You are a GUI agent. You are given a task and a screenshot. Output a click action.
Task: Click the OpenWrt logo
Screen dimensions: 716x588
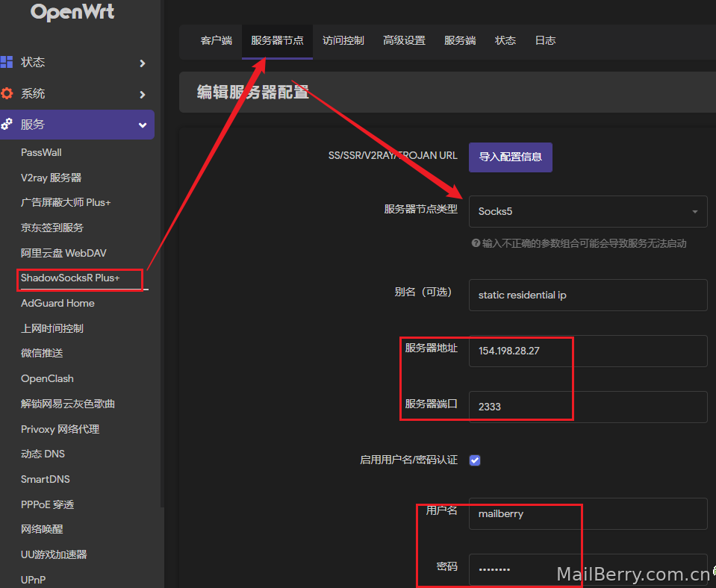72,12
